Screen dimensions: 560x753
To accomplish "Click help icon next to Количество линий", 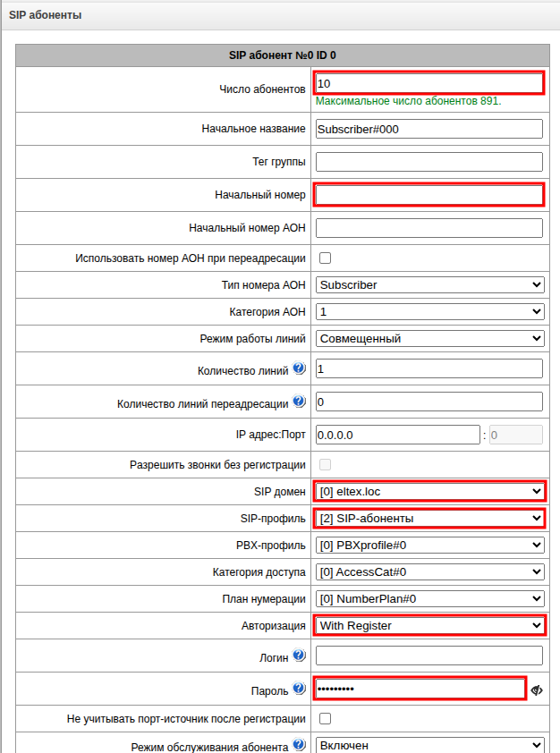I will (x=299, y=368).
